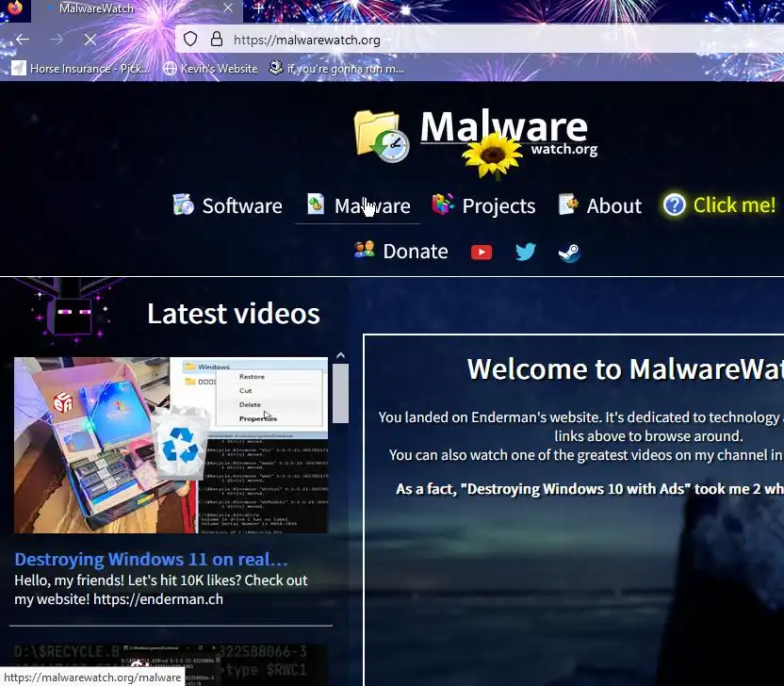784x686 pixels.
Task: Click the Horse Insurance bookmark favicon
Action: [19, 68]
